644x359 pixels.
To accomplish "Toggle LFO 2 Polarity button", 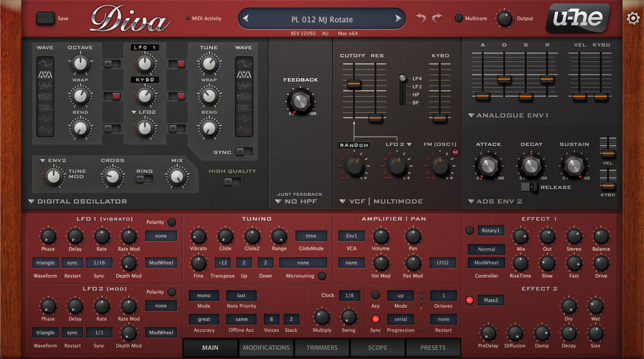I will (172, 292).
